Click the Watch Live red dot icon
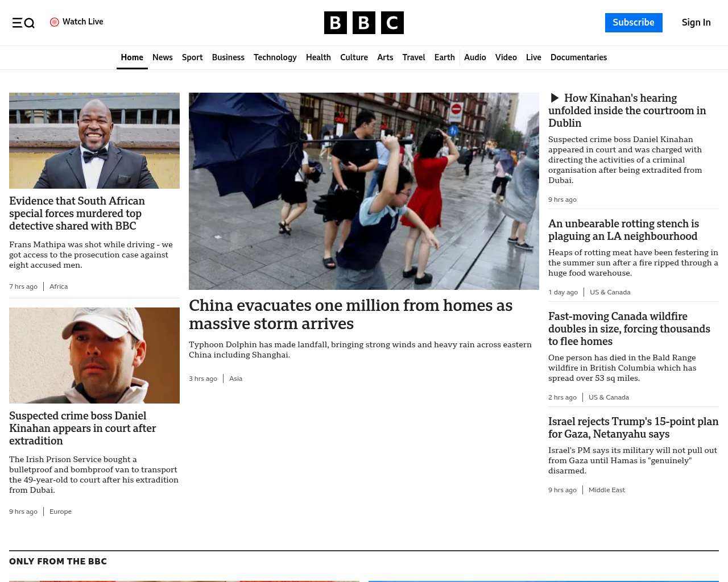This screenshot has width=728, height=582. pyautogui.click(x=55, y=22)
